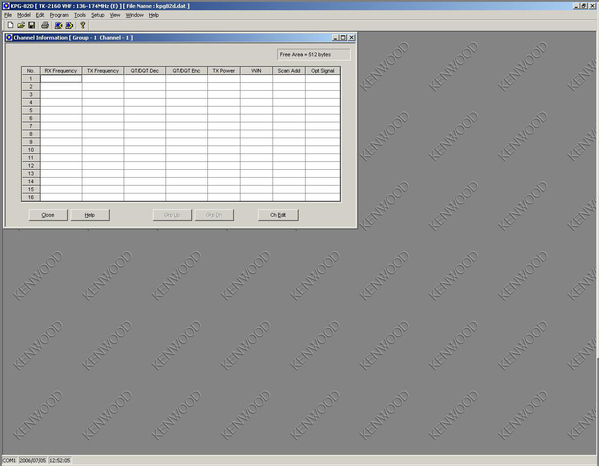Click COM1 in the status bar
Image resolution: width=599 pixels, height=466 pixels.
point(9,460)
